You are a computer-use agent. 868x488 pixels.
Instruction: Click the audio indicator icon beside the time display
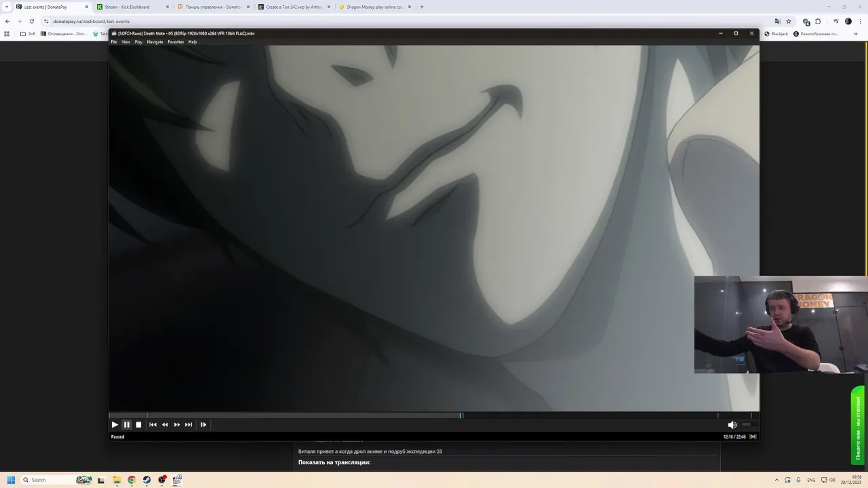coord(753,436)
